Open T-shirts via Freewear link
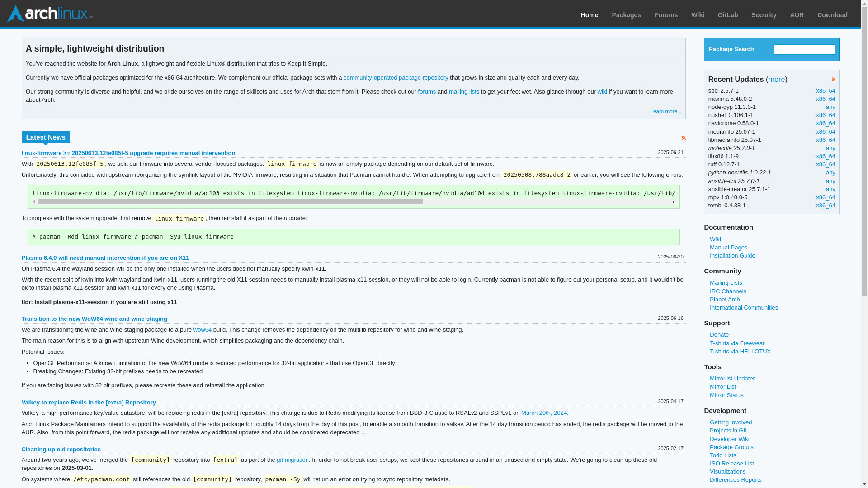 click(736, 343)
